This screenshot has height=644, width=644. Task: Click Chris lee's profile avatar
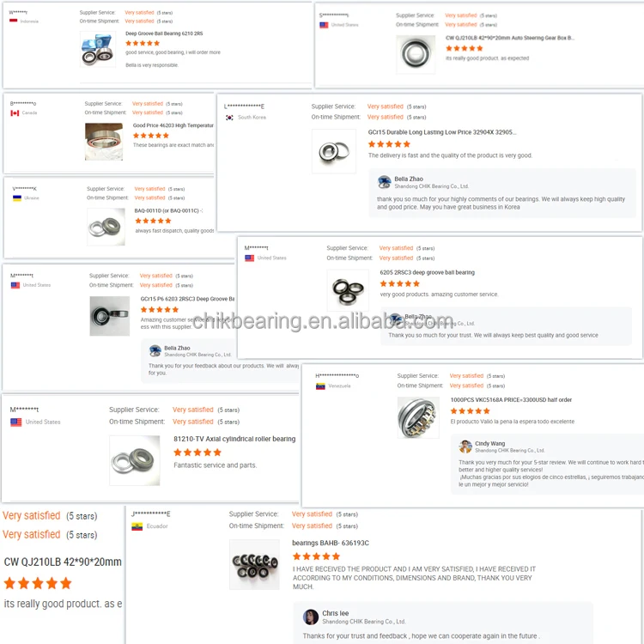(311, 617)
